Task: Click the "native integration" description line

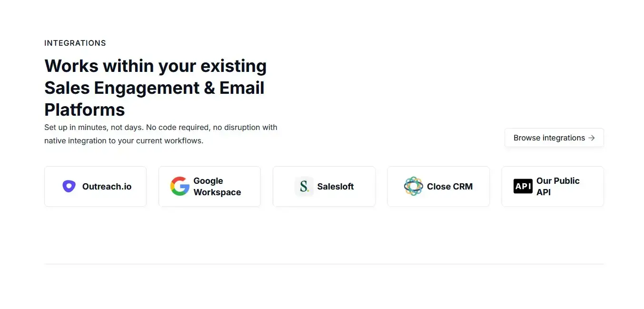Action: tap(124, 141)
